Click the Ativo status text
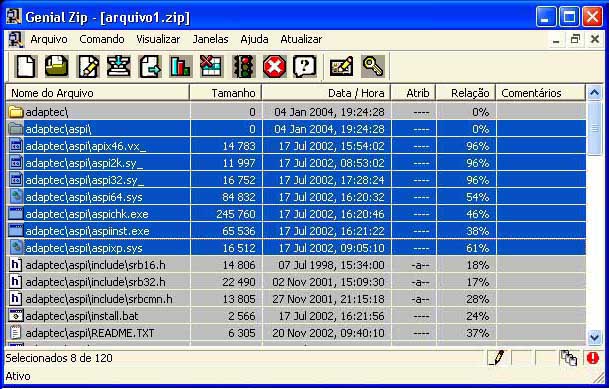The width and height of the screenshot is (609, 389). pos(18,376)
